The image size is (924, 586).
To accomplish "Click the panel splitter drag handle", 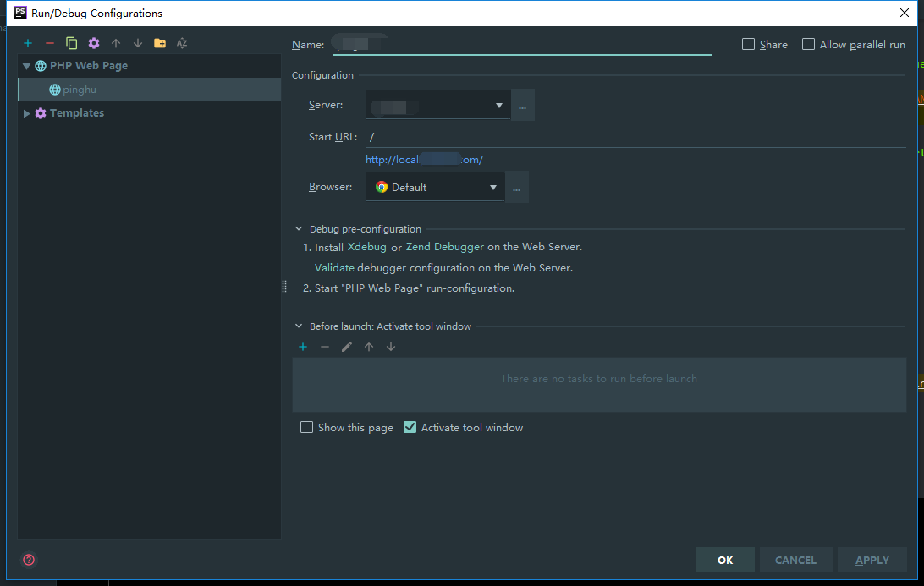I will click(x=284, y=287).
